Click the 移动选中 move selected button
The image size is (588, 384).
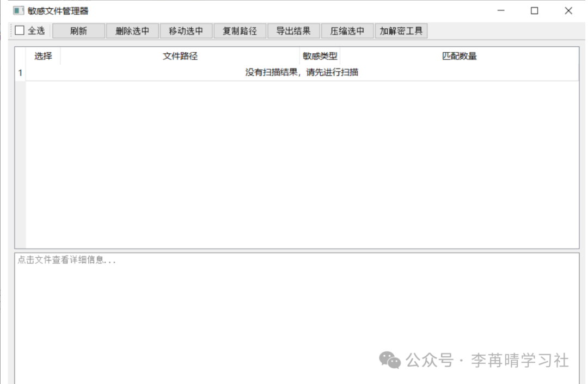[x=186, y=31]
